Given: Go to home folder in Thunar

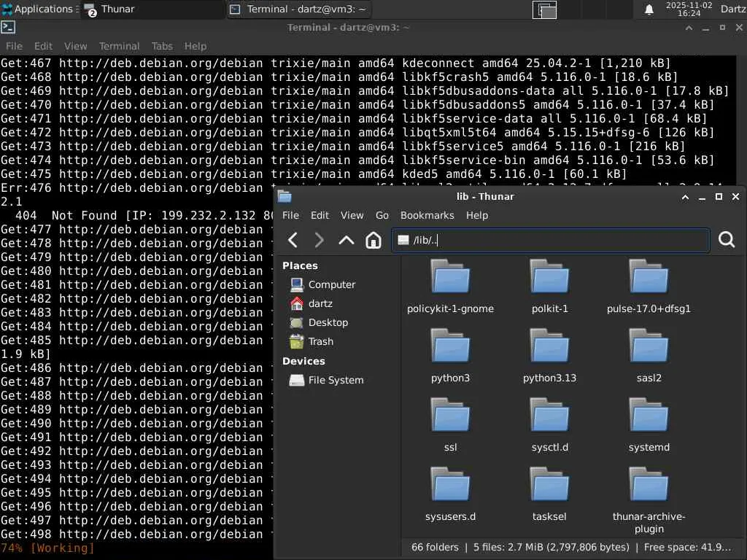Looking at the screenshot, I should [373, 240].
